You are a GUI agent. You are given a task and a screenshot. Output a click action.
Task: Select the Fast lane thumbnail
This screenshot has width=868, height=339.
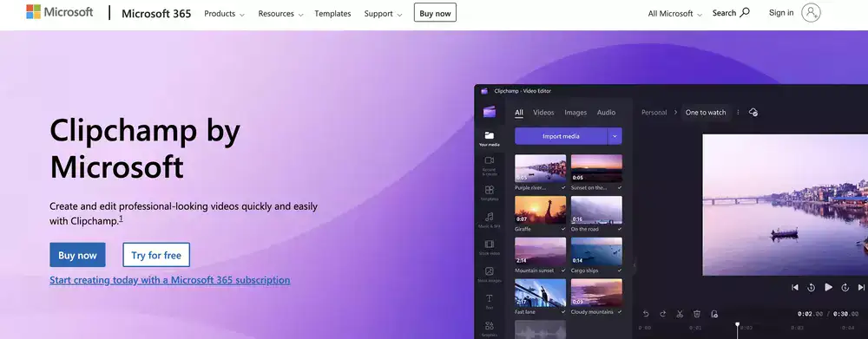(x=540, y=292)
